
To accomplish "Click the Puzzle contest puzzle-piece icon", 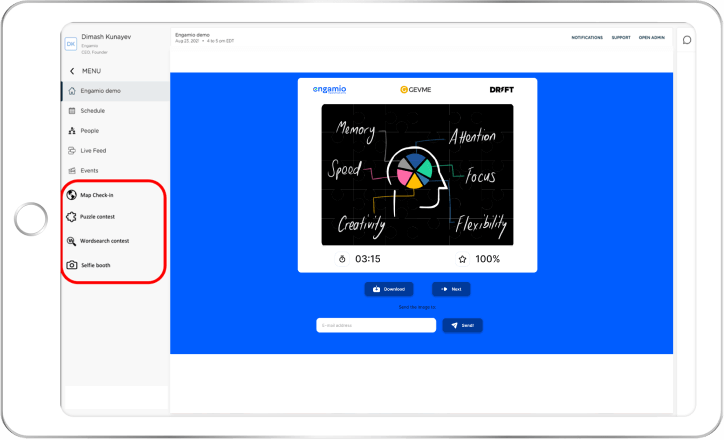I will tap(71, 216).
